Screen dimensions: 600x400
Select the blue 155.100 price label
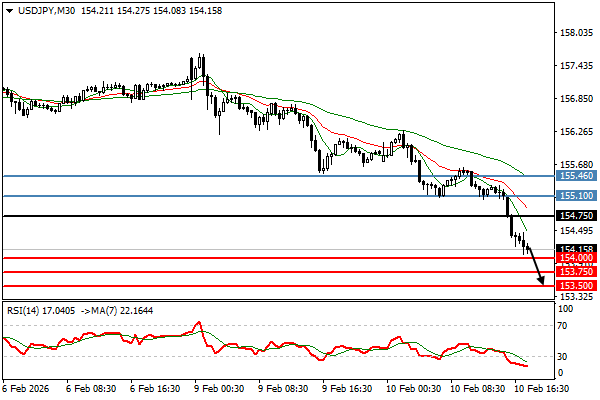click(x=573, y=196)
